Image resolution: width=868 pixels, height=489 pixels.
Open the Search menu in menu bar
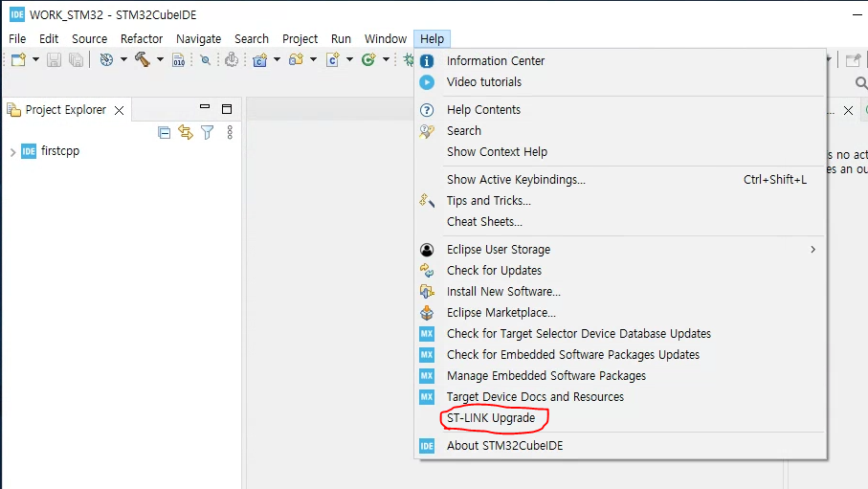tap(252, 39)
